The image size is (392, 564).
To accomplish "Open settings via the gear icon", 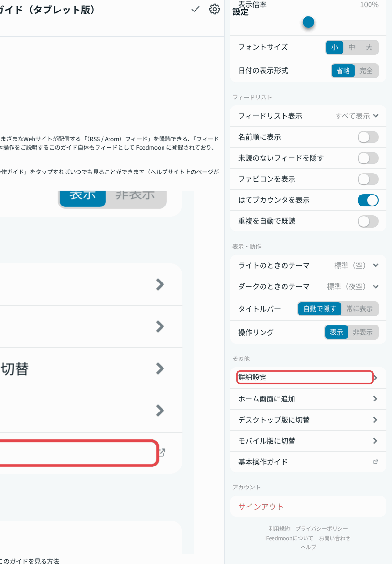I will pos(214,9).
